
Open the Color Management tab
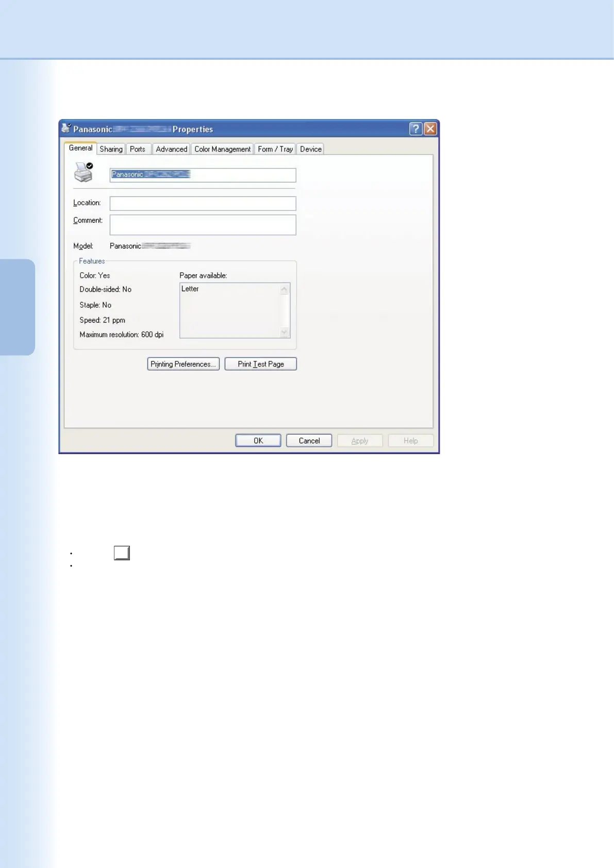tap(222, 149)
